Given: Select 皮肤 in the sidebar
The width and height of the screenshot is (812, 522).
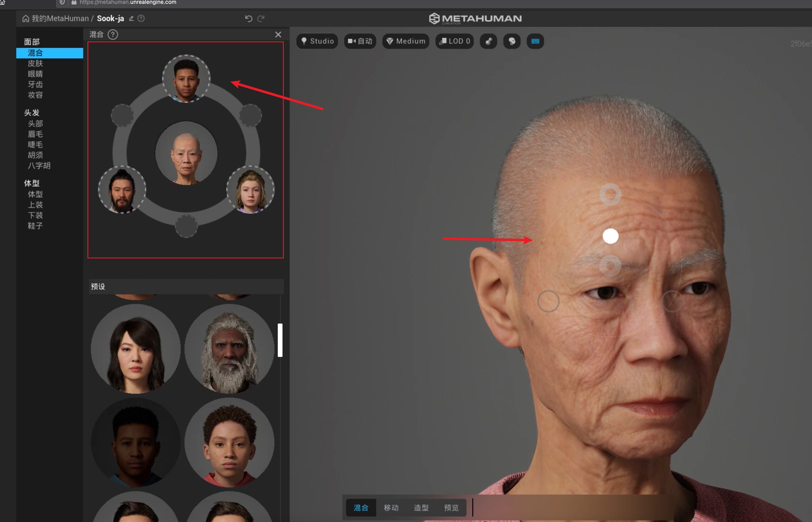Looking at the screenshot, I should pyautogui.click(x=35, y=63).
